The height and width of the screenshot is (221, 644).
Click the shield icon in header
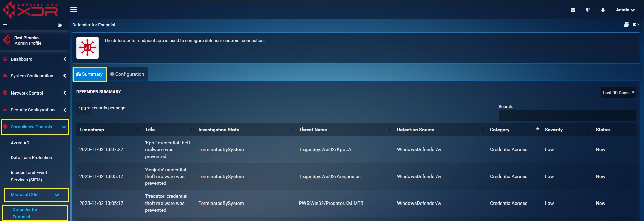(588, 10)
